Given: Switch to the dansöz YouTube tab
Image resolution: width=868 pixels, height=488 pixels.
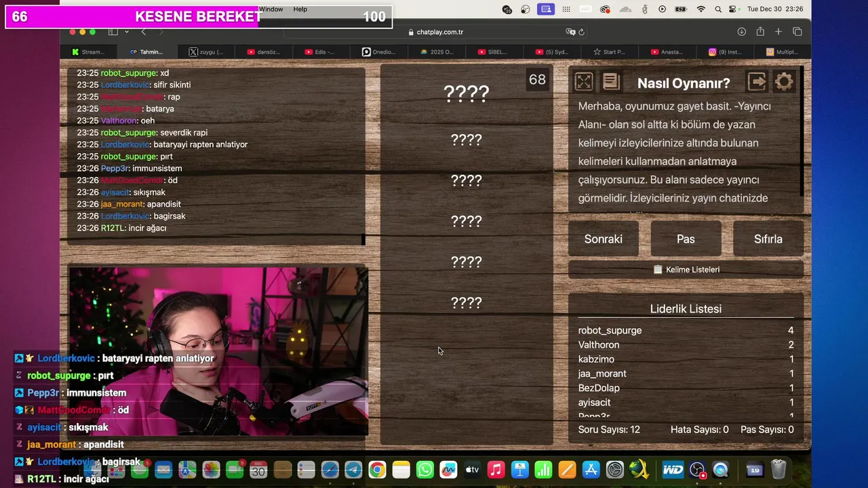Looking at the screenshot, I should (264, 52).
